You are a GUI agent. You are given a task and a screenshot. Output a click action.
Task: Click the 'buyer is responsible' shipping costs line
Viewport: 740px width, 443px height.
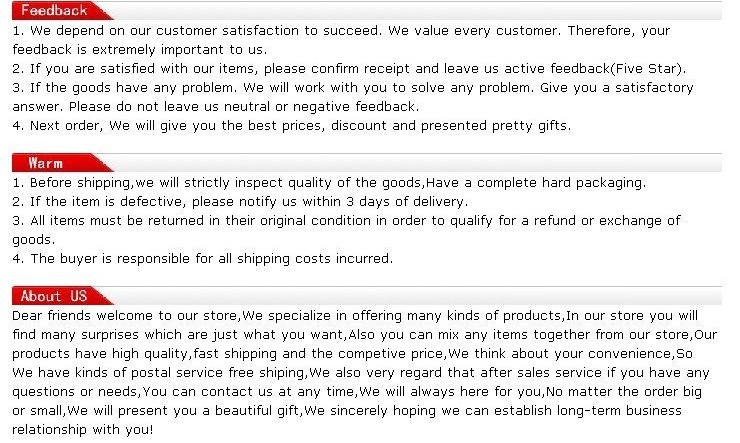203,259
